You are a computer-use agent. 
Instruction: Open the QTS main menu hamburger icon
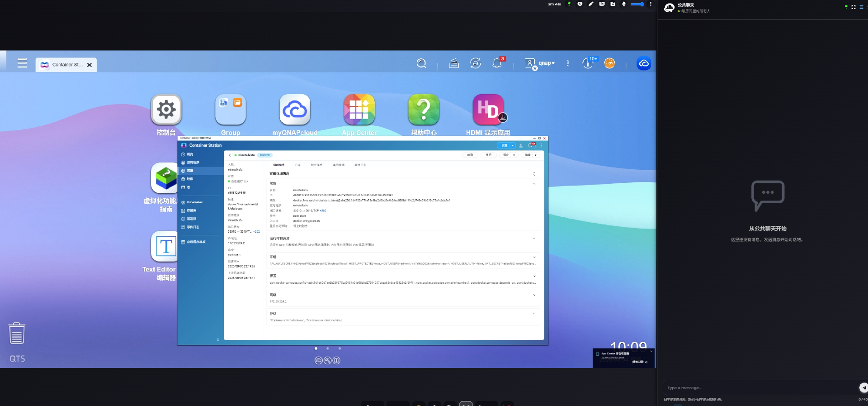coord(22,63)
